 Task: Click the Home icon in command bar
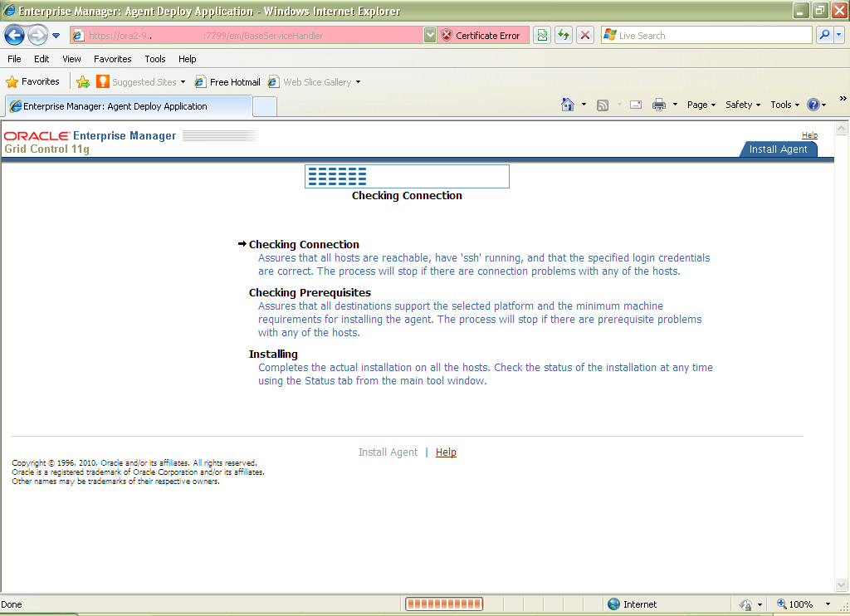point(568,105)
